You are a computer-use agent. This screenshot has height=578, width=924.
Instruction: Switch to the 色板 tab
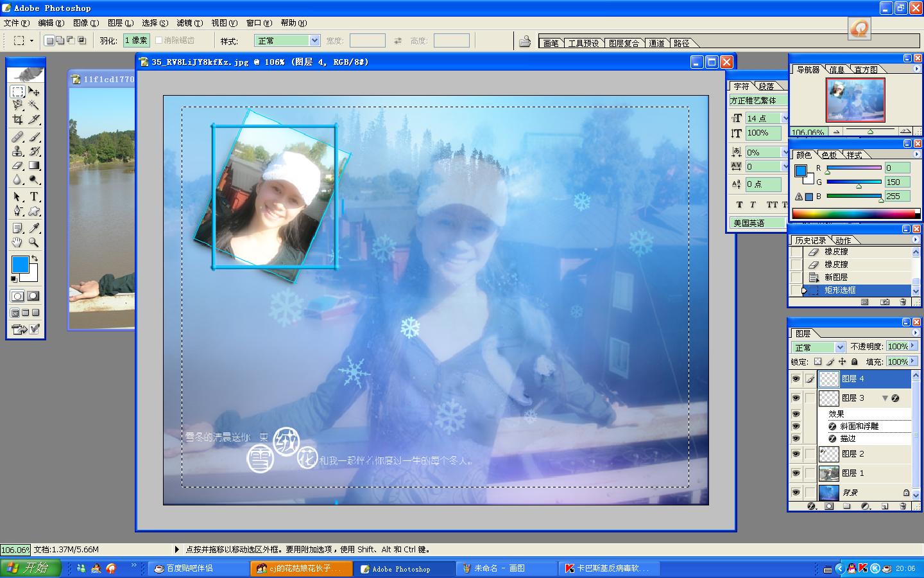click(x=829, y=155)
